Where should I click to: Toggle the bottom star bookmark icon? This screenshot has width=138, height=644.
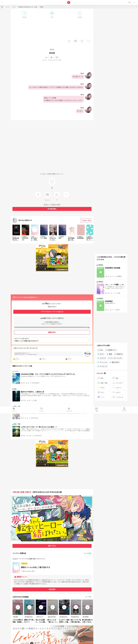coord(57,194)
